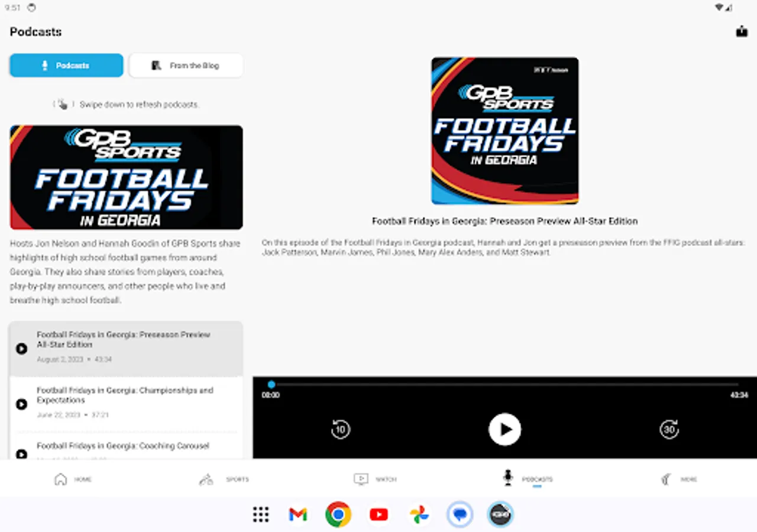Click the episode description paragraph

[504, 247]
